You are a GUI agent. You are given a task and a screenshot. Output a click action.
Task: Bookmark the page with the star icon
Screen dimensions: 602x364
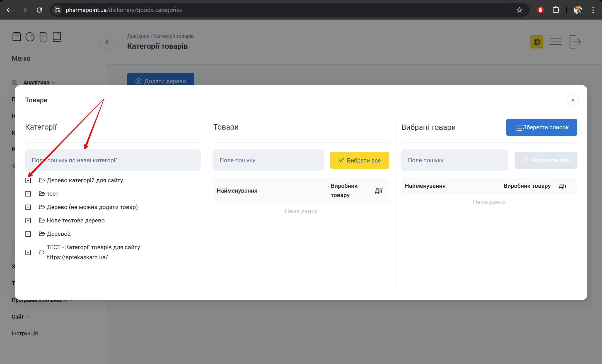[519, 10]
